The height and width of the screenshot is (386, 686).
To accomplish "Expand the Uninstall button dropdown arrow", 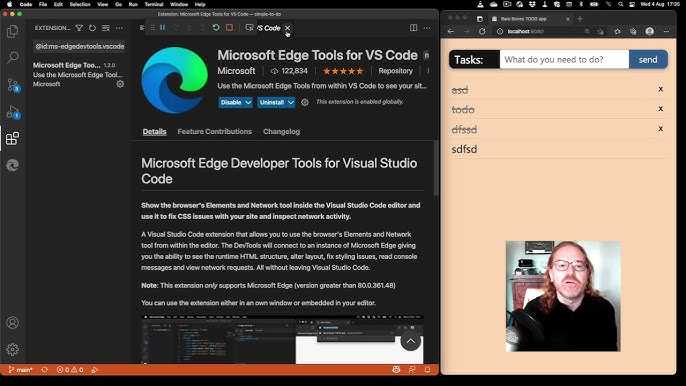I will [291, 102].
